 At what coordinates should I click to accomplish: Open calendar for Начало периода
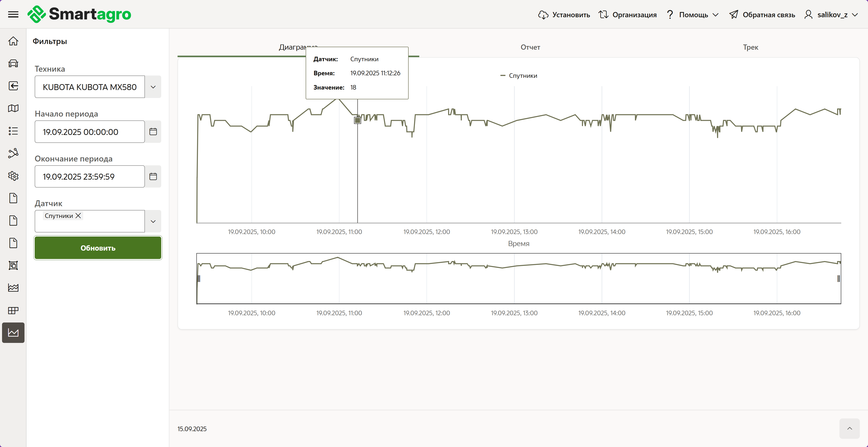coord(153,132)
